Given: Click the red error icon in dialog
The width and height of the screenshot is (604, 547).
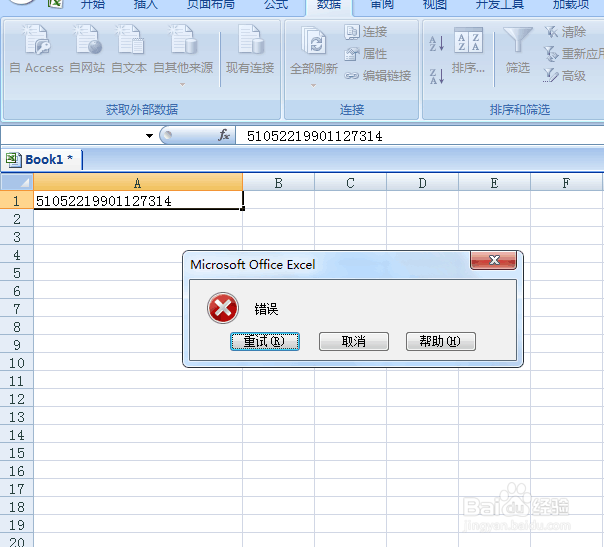Looking at the screenshot, I should point(223,308).
